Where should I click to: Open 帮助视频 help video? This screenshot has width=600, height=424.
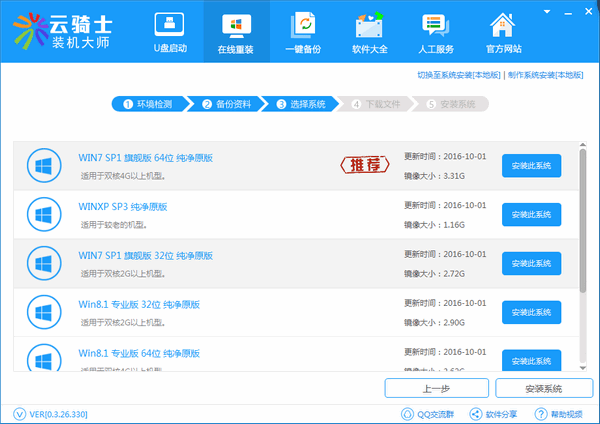562,414
